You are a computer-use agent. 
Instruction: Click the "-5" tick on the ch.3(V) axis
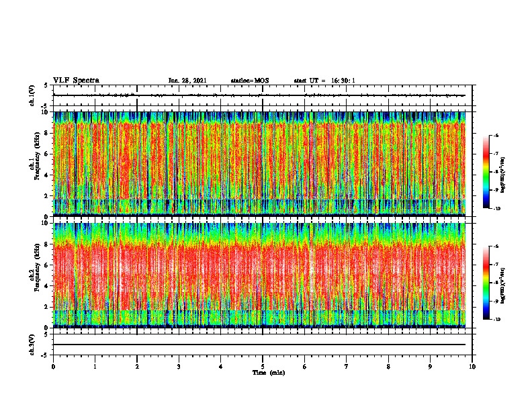45,355
